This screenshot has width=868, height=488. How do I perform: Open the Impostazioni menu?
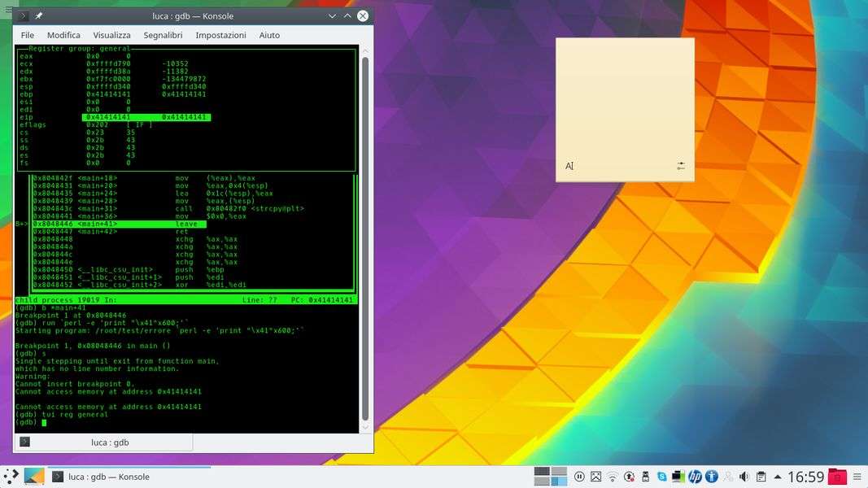220,35
